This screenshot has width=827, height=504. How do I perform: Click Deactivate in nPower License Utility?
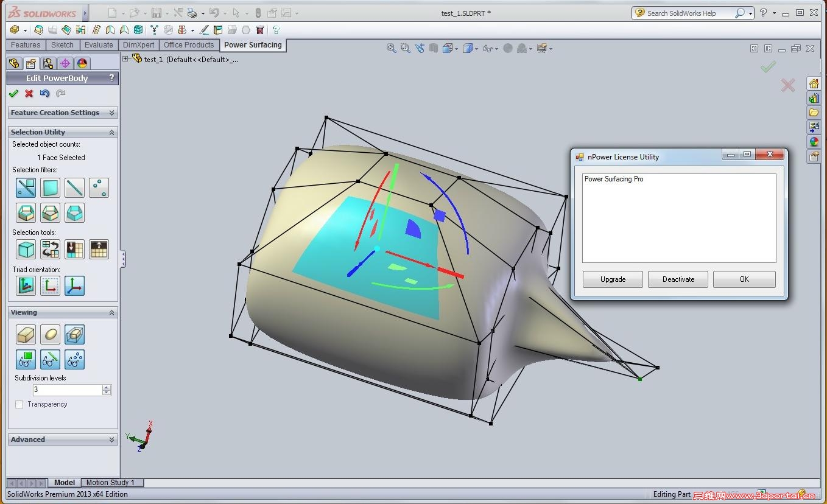678,279
